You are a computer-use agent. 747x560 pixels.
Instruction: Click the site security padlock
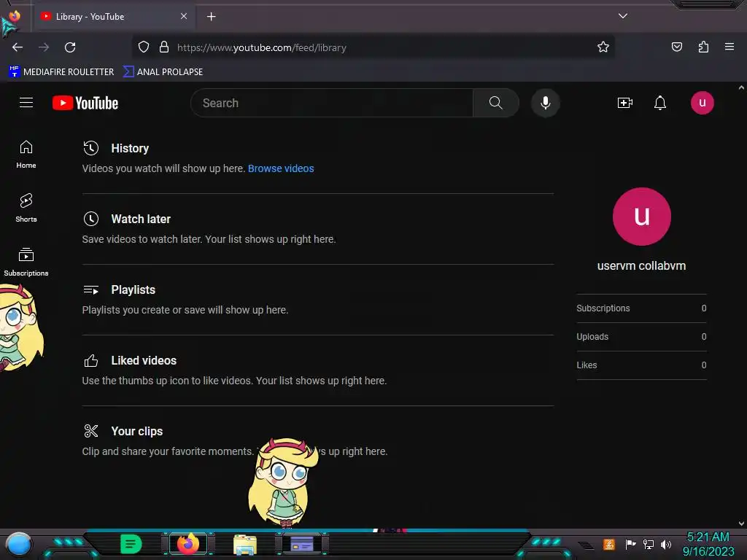point(164,47)
